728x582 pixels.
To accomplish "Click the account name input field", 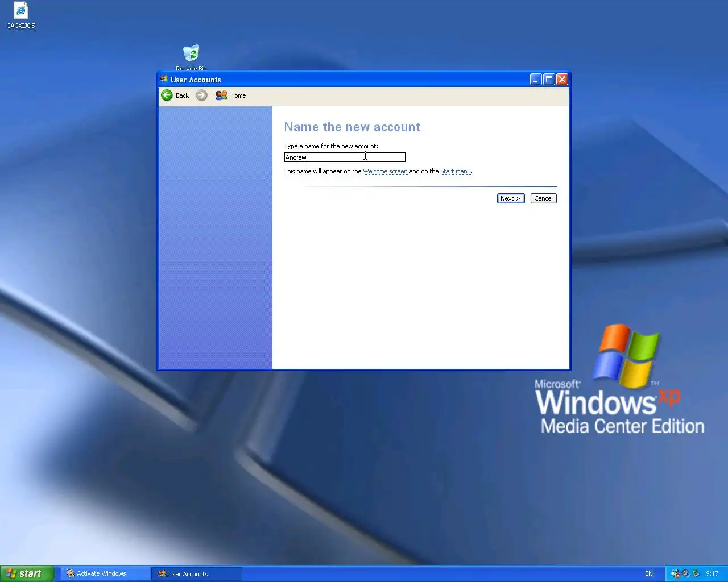I will click(345, 157).
